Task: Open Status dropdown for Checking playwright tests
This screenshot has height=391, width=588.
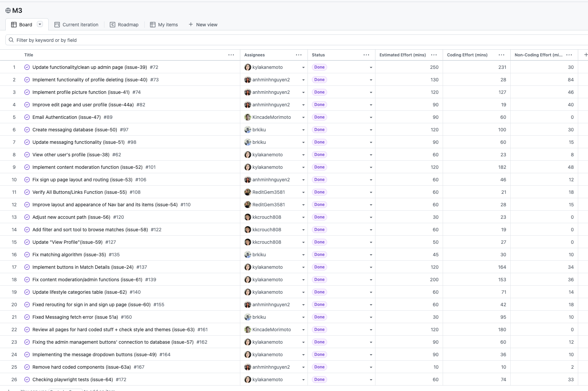Action: [371, 380]
